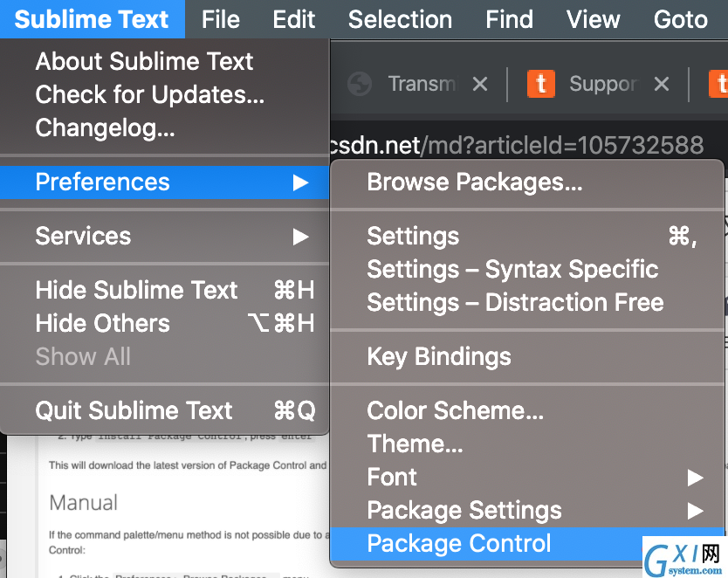Screen dimensions: 728x578
Task: Open Changelog… entry
Action: (164, 128)
